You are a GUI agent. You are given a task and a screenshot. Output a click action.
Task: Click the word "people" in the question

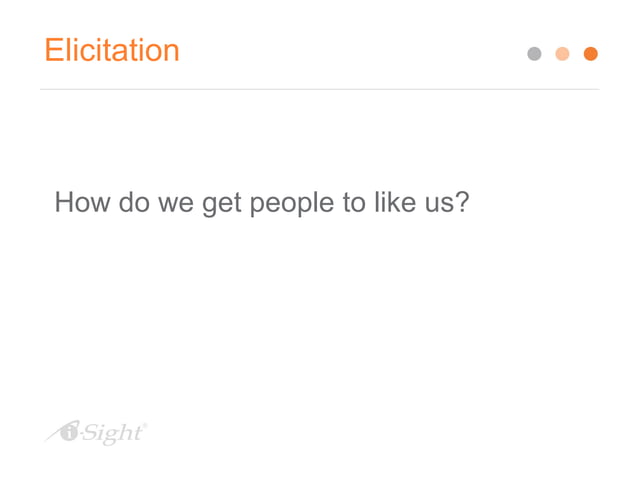click(x=292, y=204)
